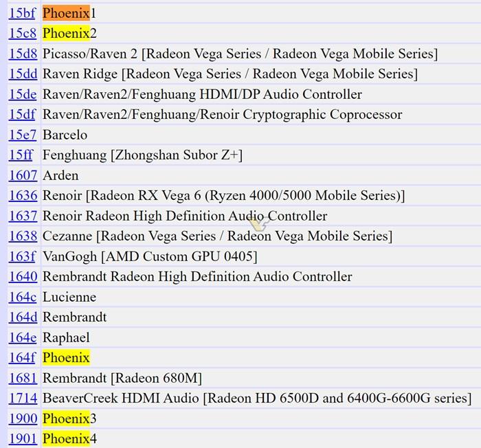Click the 1640 Rembrandt audio ID link

(x=23, y=276)
